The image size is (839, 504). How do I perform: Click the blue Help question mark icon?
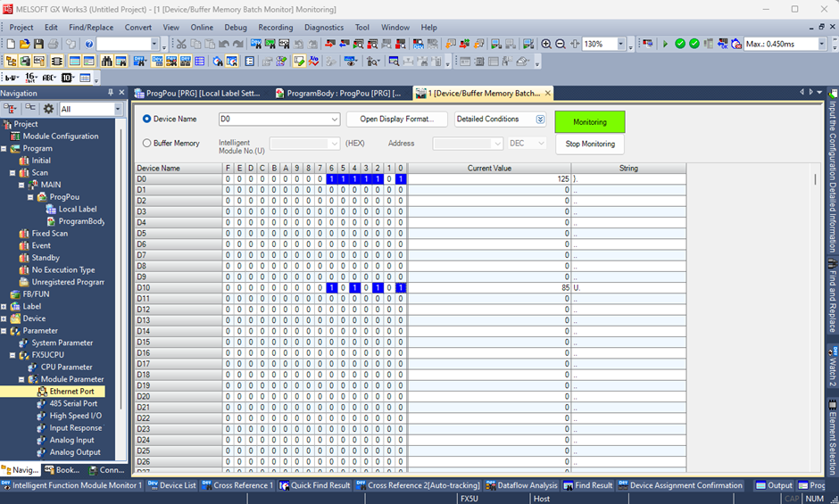point(89,44)
